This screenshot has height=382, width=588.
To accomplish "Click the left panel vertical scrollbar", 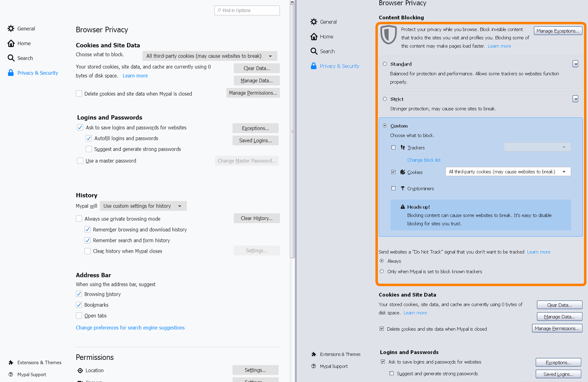I will pos(292,132).
